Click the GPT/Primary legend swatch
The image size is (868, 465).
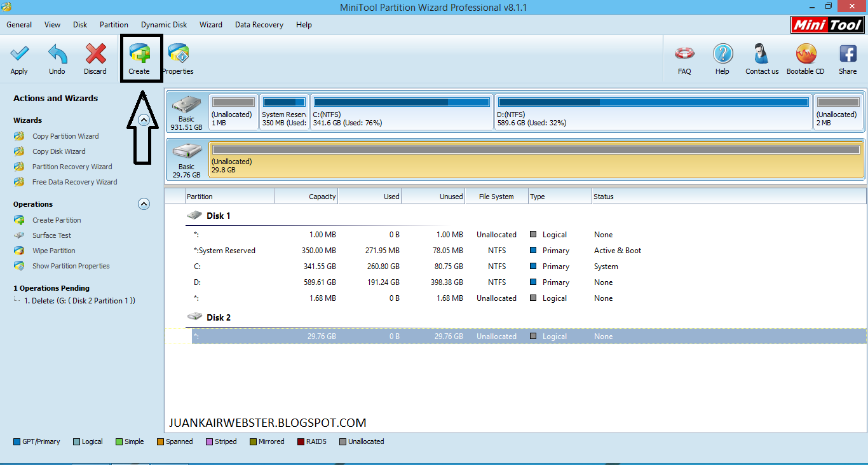pos(17,441)
